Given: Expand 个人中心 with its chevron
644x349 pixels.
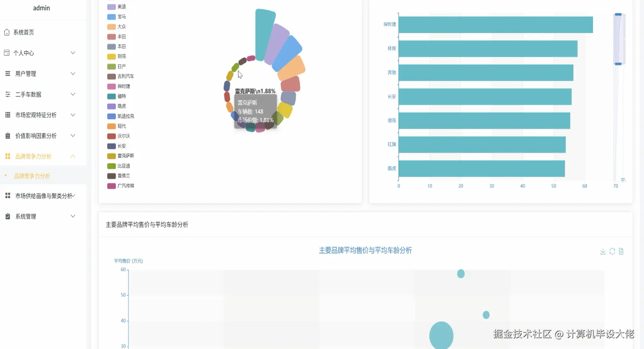Looking at the screenshot, I should [x=73, y=52].
